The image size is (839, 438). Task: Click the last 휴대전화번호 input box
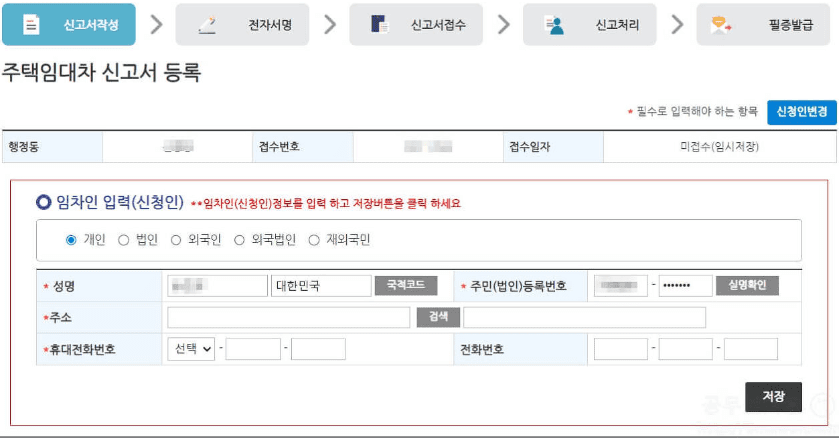coord(318,349)
